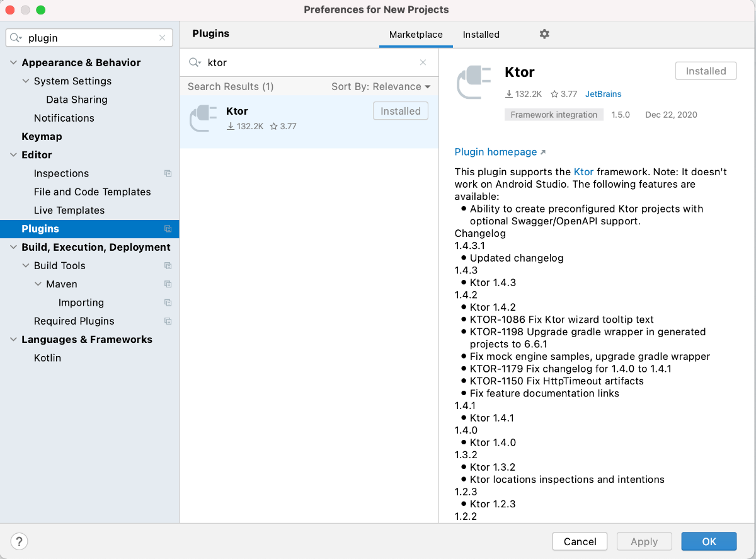Open the Importing settings under Maven
This screenshot has width=756, height=559.
tap(81, 303)
